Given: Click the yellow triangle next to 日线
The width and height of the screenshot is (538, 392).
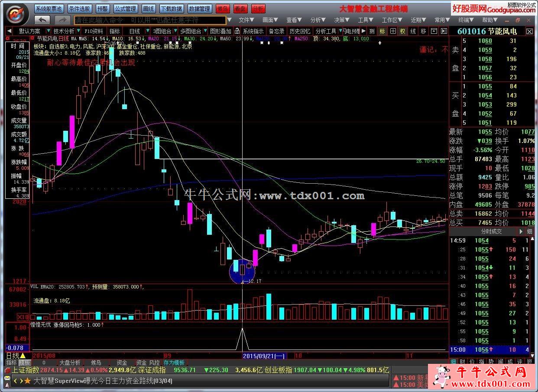Looking at the screenshot, I should [23, 356].
